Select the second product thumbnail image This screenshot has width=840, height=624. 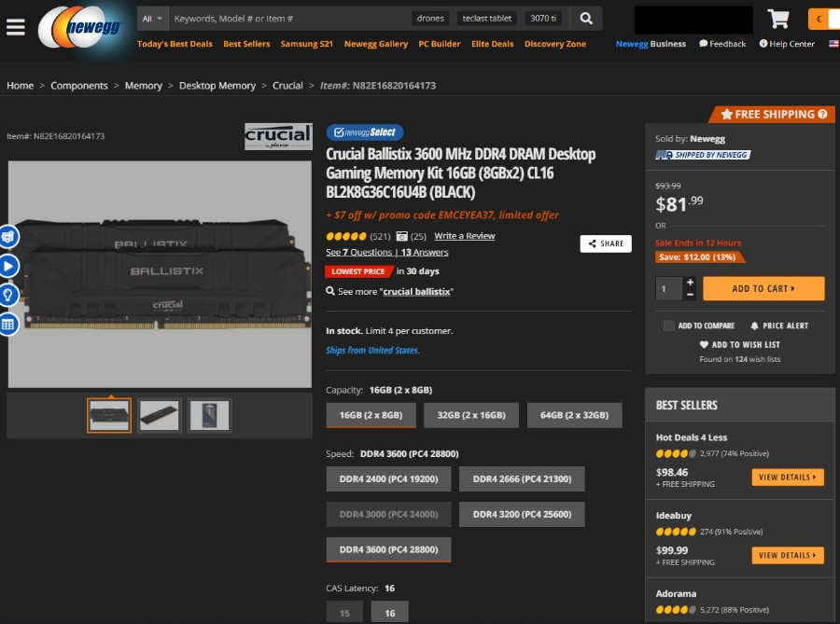[x=159, y=415]
